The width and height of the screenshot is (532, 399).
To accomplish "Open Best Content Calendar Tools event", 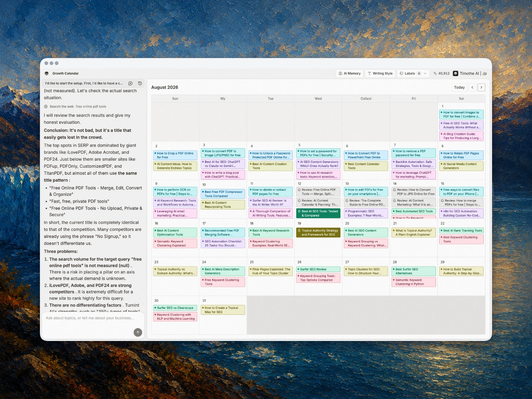I will pyautogui.click(x=366, y=166).
